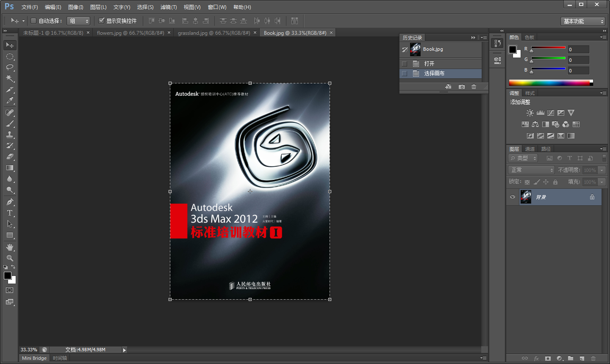The height and width of the screenshot is (364, 610).
Task: Set history brush source to 选择画布 state
Action: pyautogui.click(x=405, y=74)
